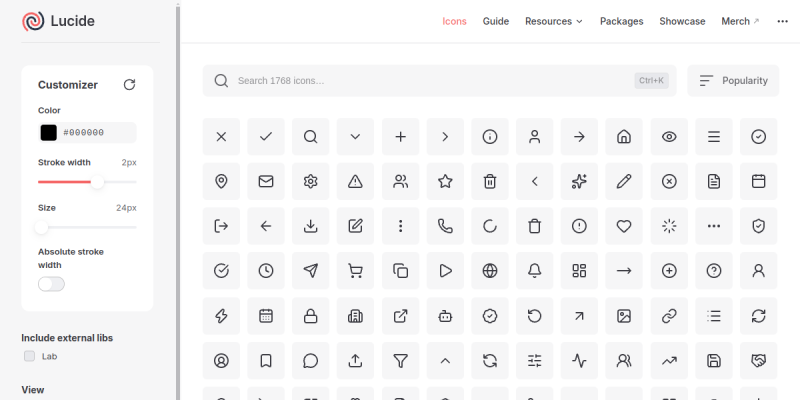
Task: Open the Guide nav item
Action: (496, 21)
